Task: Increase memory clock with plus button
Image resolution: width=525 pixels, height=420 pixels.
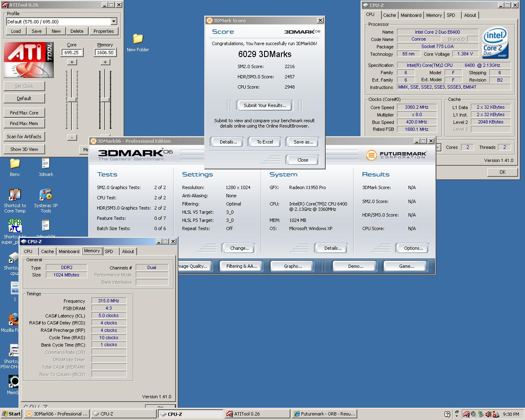Action: (105, 62)
